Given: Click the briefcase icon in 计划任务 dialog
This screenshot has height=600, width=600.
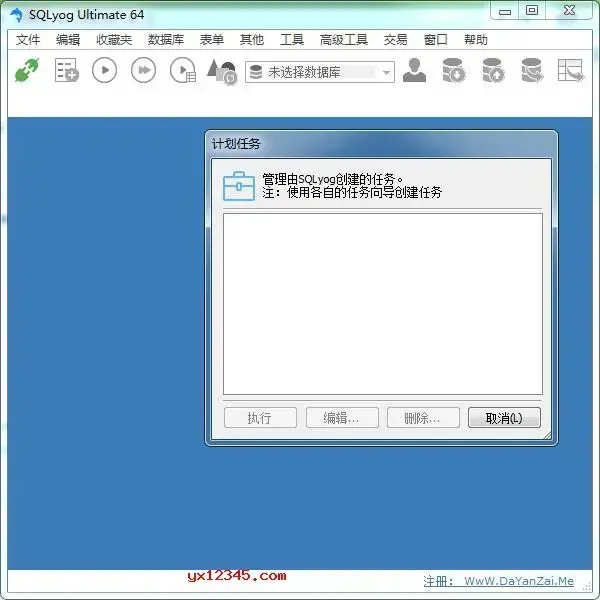Looking at the screenshot, I should (239, 186).
